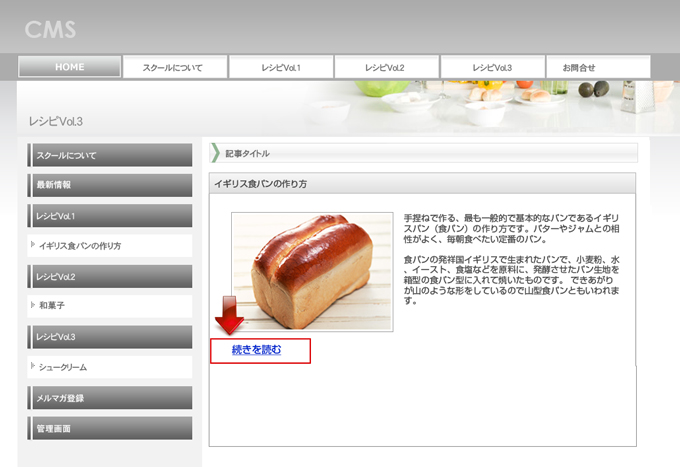680x467 pixels.
Task: Select sidebar レシピVol.1 category header
Action: coord(110,216)
